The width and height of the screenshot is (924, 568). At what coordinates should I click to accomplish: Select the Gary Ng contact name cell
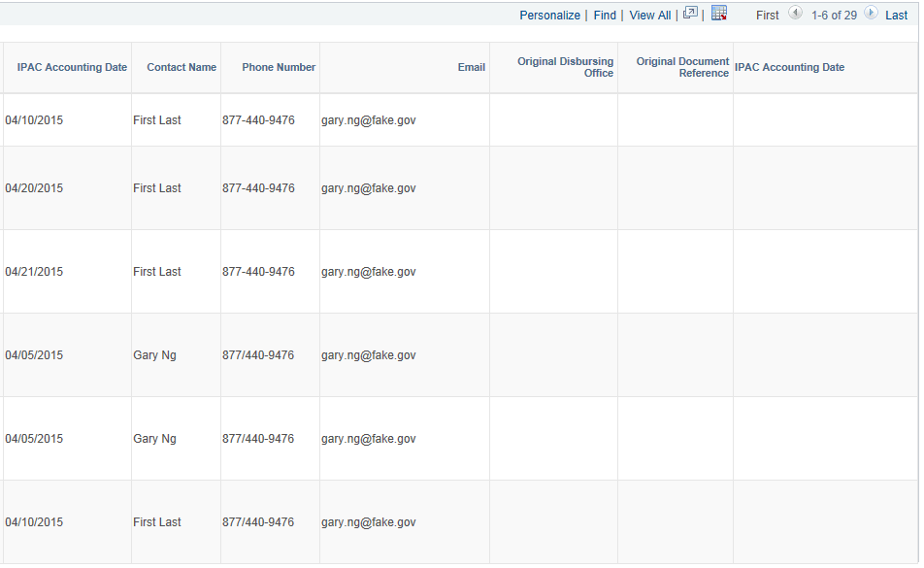(154, 354)
